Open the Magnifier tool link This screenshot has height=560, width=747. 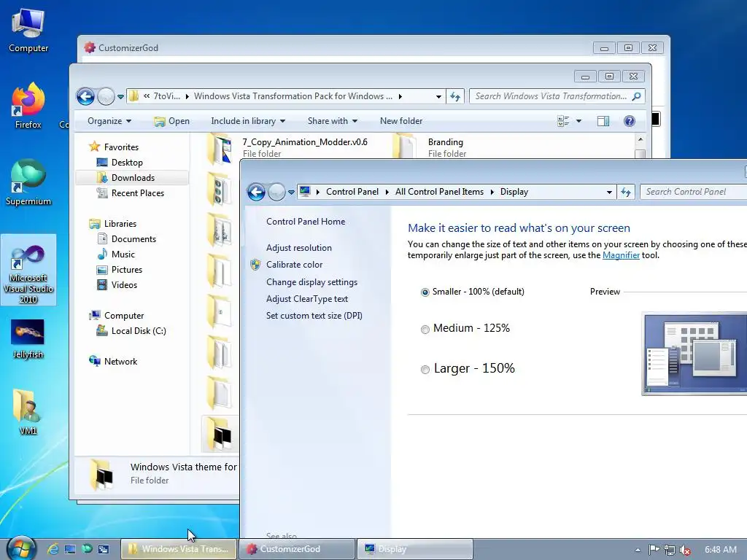pyautogui.click(x=621, y=255)
